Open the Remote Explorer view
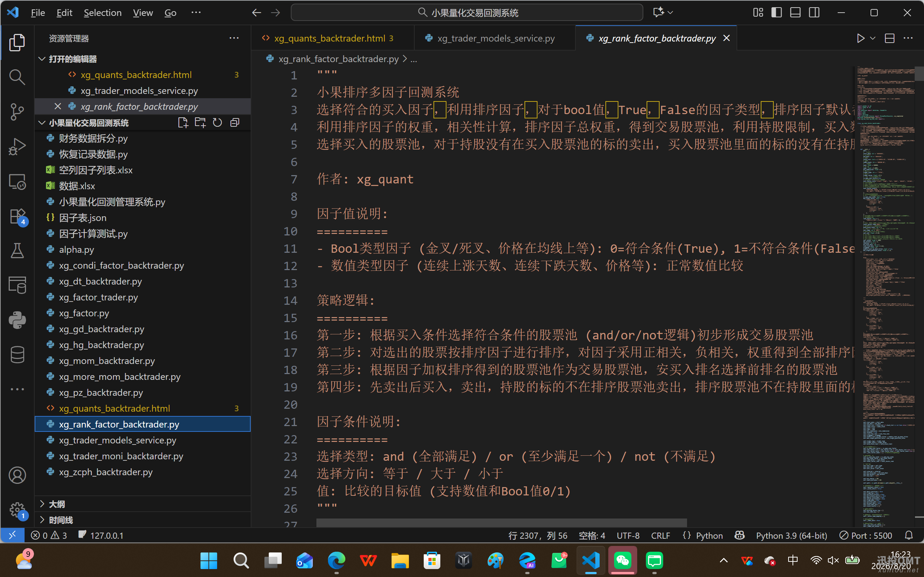Image resolution: width=924 pixels, height=577 pixels. [x=17, y=182]
